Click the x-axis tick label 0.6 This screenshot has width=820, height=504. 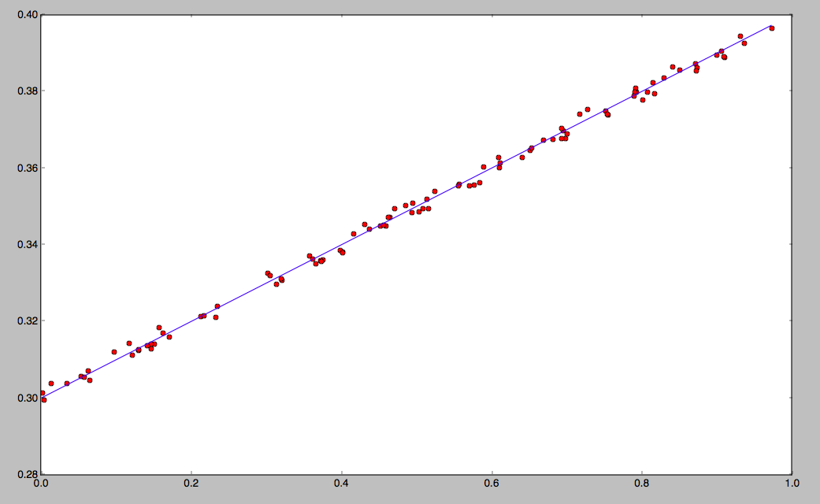(x=492, y=484)
